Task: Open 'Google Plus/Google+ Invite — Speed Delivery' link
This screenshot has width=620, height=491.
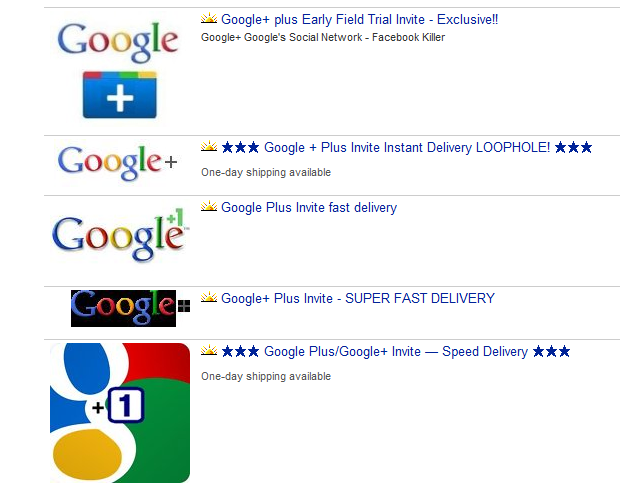Action: click(x=396, y=351)
